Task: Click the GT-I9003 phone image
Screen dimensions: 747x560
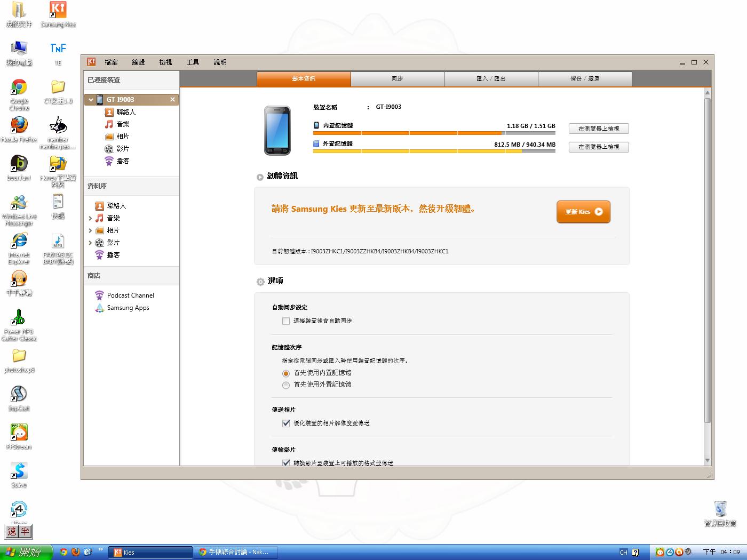Action: click(x=277, y=131)
